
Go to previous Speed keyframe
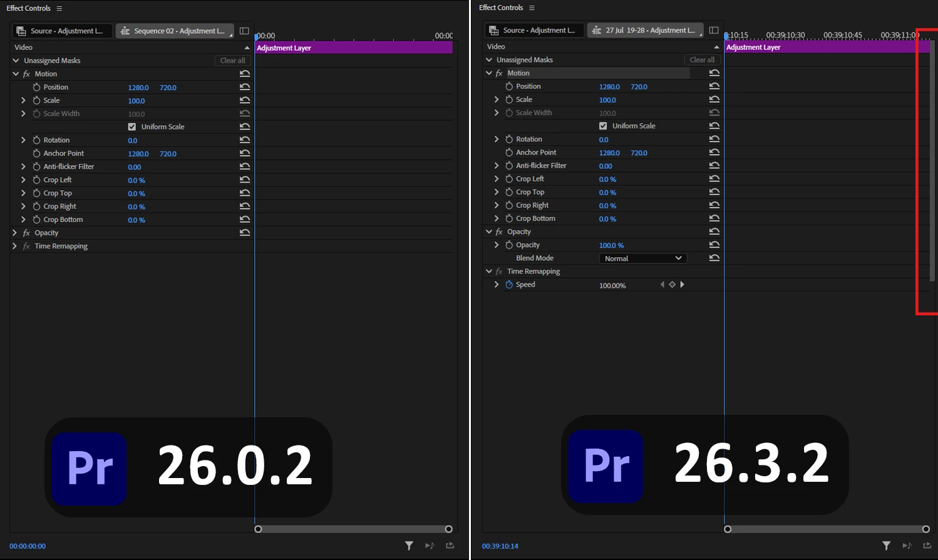662,285
